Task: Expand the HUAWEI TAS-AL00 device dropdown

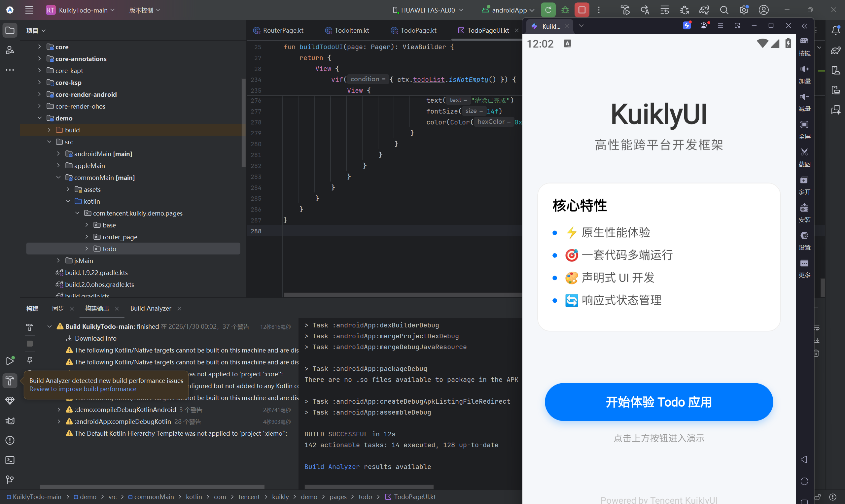Action: point(428,10)
